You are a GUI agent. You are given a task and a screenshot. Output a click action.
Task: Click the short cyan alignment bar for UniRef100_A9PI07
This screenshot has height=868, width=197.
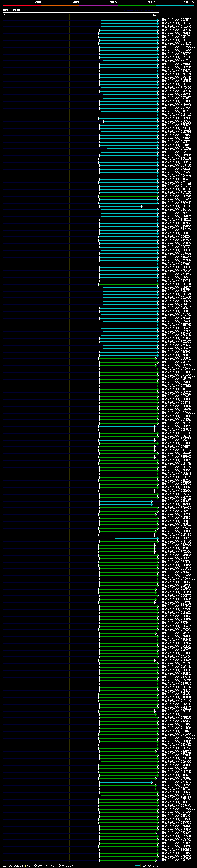pos(121,206)
